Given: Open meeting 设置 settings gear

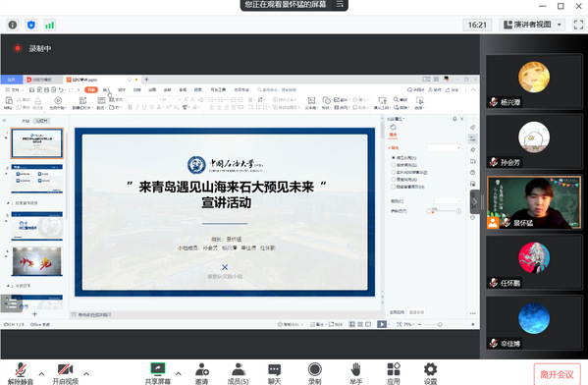Looking at the screenshot, I should [430, 373].
